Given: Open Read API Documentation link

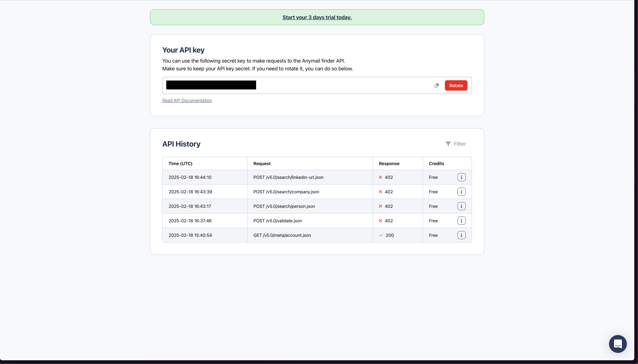Looking at the screenshot, I should click(x=187, y=100).
